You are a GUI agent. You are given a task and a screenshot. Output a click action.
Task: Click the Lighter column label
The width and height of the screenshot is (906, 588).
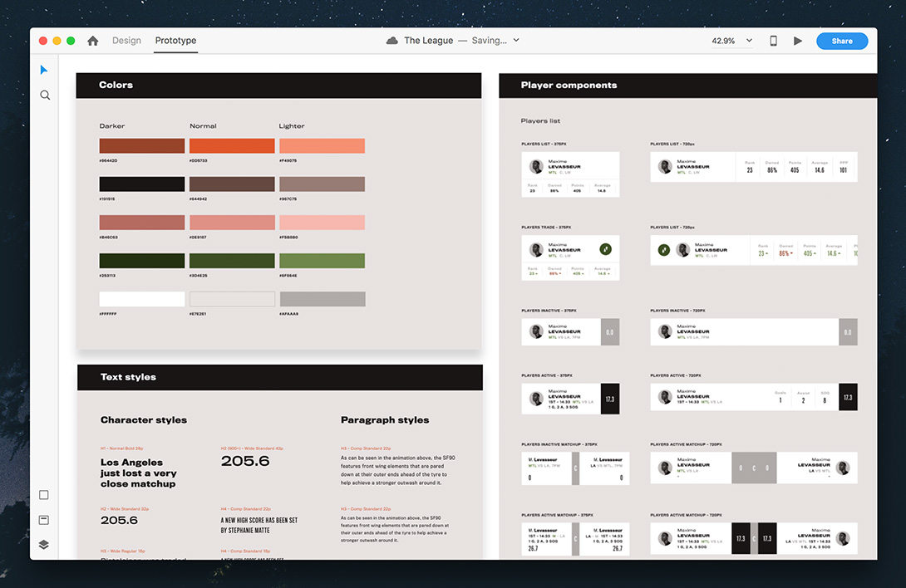click(x=292, y=126)
